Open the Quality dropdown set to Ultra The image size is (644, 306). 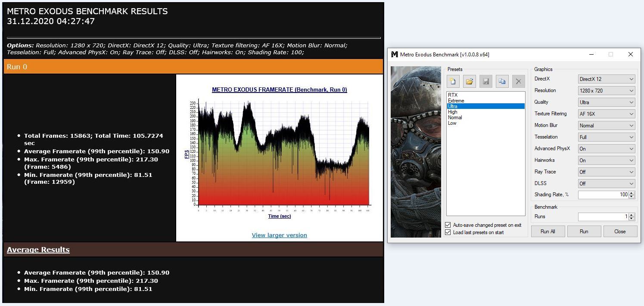(x=607, y=102)
